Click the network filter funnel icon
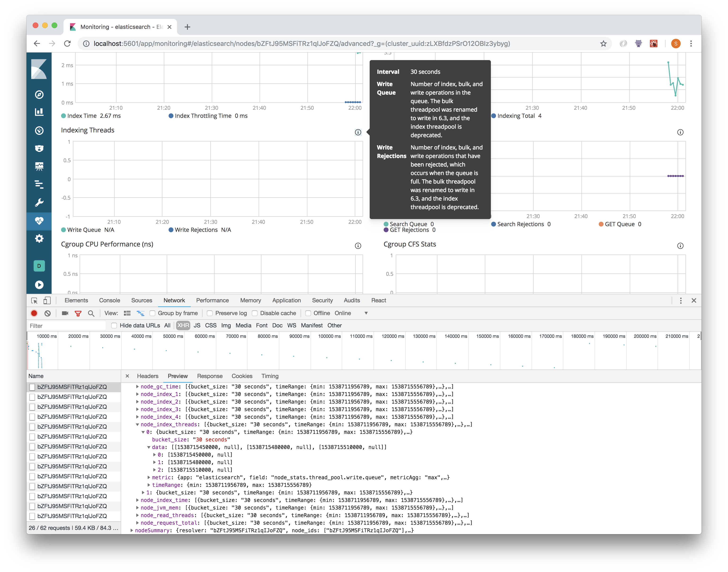 78,313
